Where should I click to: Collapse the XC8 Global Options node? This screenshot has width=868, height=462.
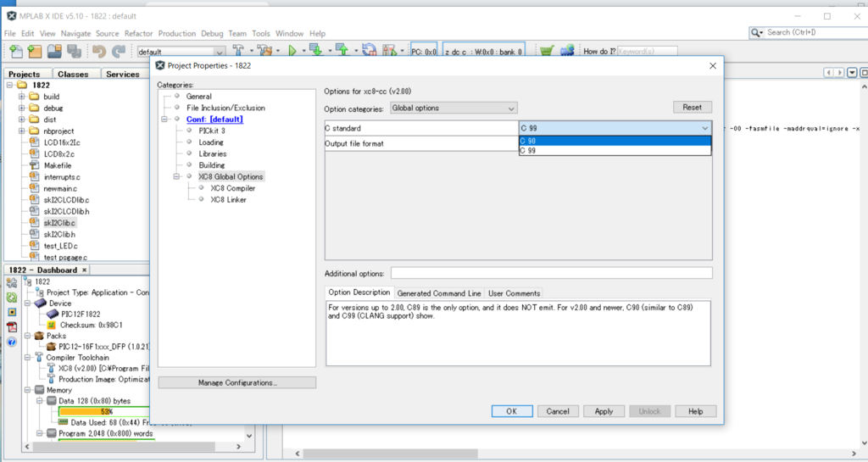click(x=176, y=176)
